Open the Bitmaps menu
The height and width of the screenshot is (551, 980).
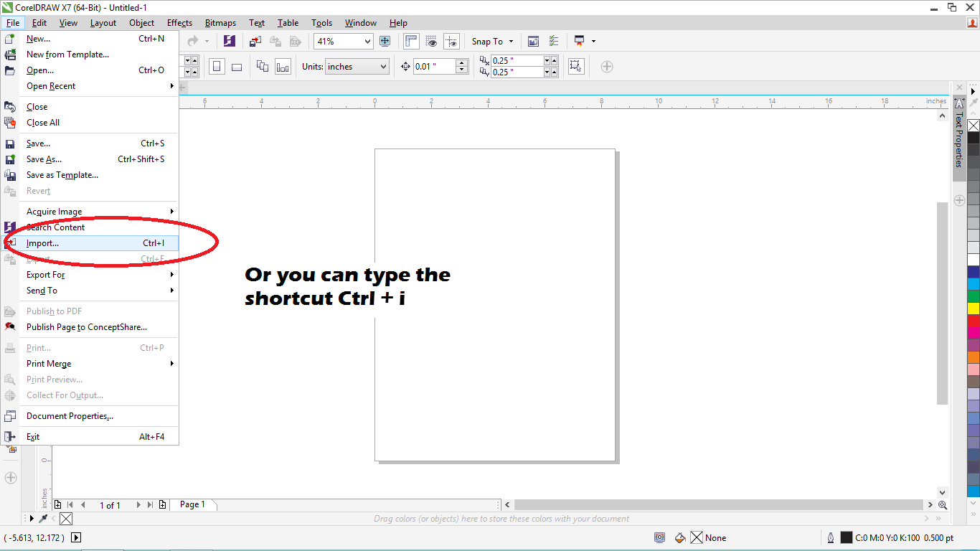(220, 22)
